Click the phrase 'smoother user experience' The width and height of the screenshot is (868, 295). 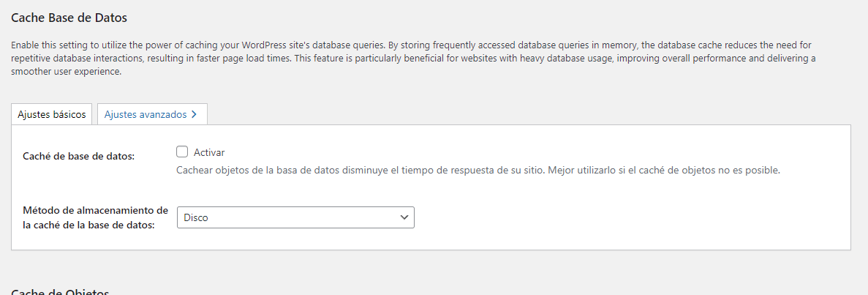(65, 72)
